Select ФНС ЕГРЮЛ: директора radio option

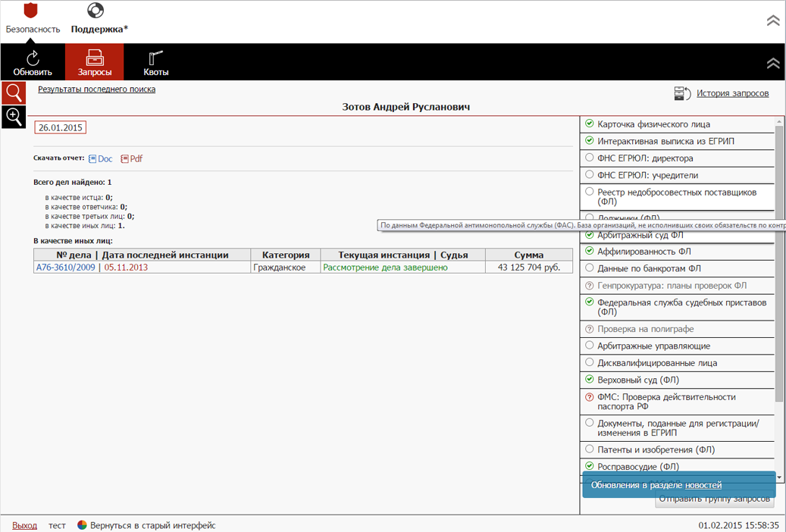coord(590,158)
